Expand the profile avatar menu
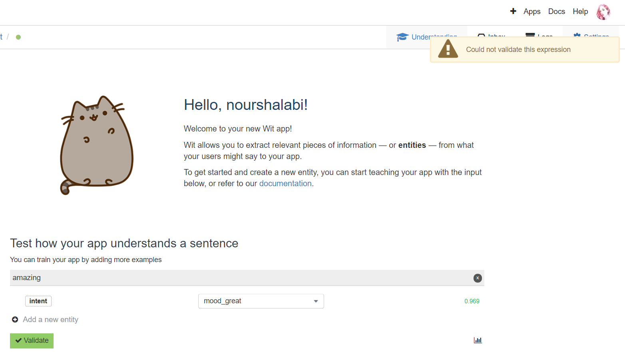625x364 pixels. tap(603, 12)
